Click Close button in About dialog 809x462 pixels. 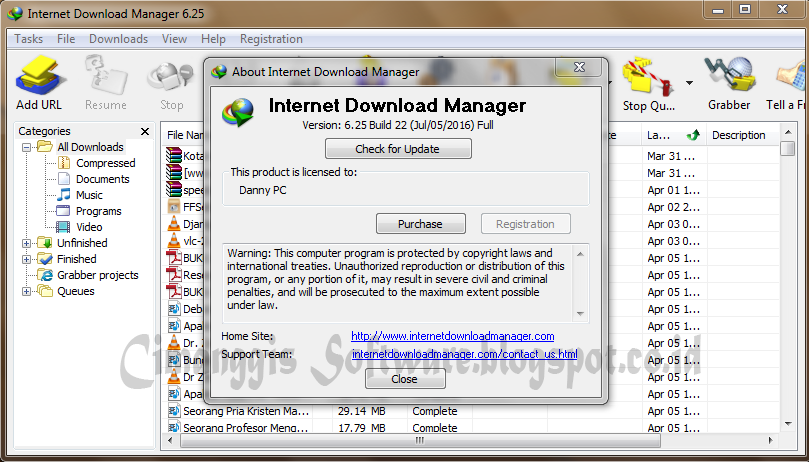(404, 379)
